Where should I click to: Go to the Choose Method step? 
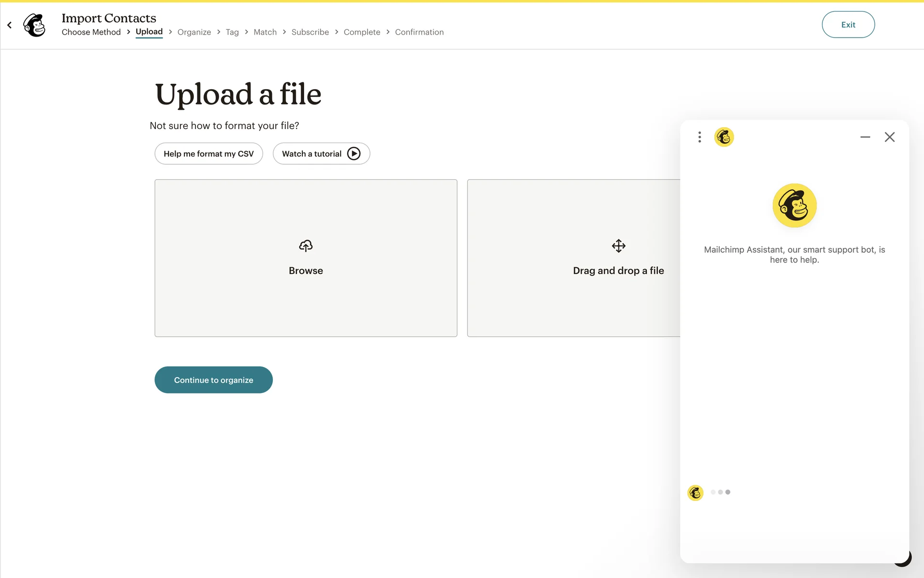(x=91, y=32)
